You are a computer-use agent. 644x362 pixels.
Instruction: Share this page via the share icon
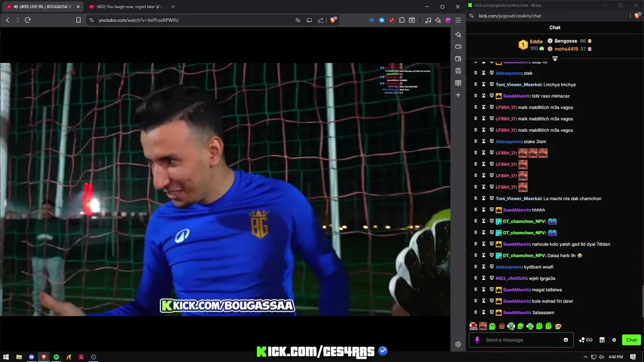pyautogui.click(x=320, y=20)
